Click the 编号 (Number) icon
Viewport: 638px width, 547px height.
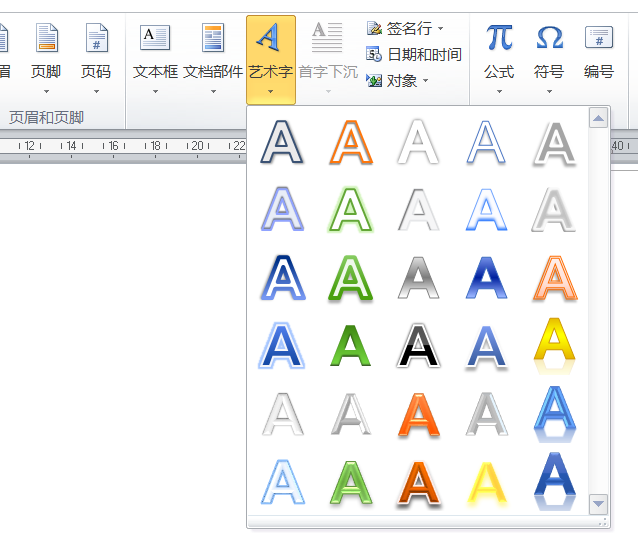[598, 39]
